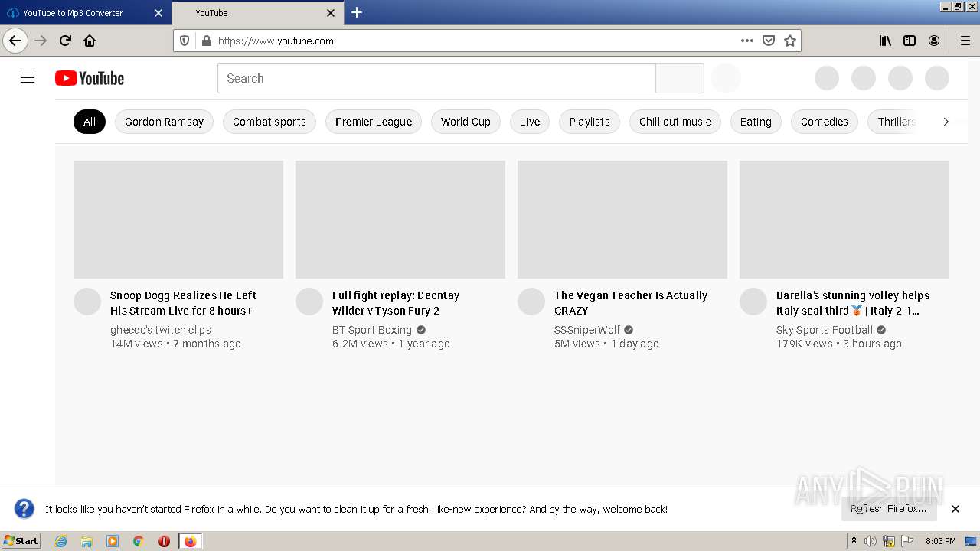This screenshot has height=551, width=980.
Task: Filter by Combat sports chip
Action: (x=269, y=122)
